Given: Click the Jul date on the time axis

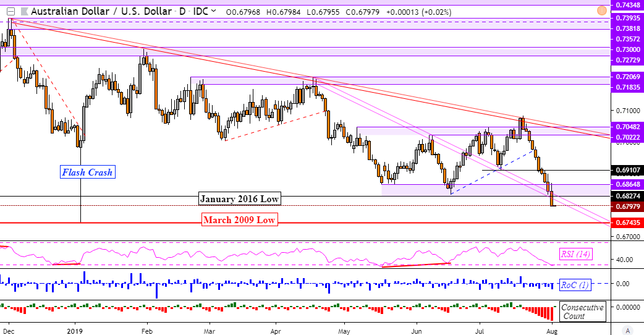Looking at the screenshot, I should [x=480, y=331].
